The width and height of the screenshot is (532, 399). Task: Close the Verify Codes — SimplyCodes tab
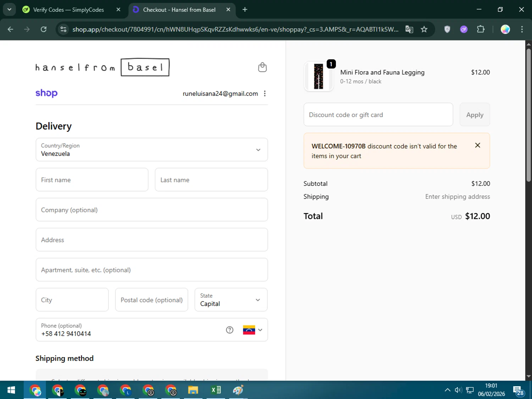pyautogui.click(x=118, y=10)
